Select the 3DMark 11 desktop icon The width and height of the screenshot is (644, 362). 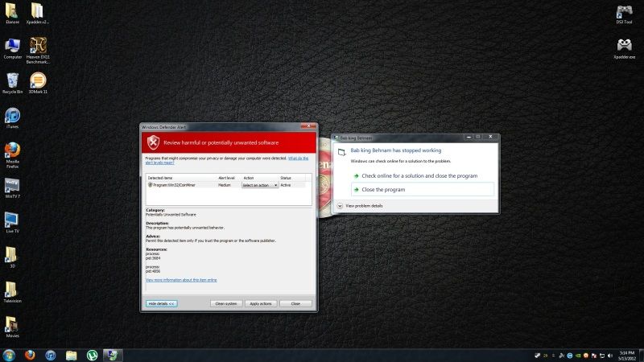click(x=38, y=80)
